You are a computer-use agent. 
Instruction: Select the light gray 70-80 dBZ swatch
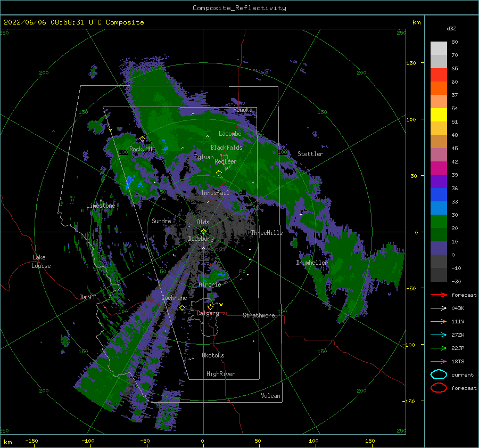tap(439, 48)
